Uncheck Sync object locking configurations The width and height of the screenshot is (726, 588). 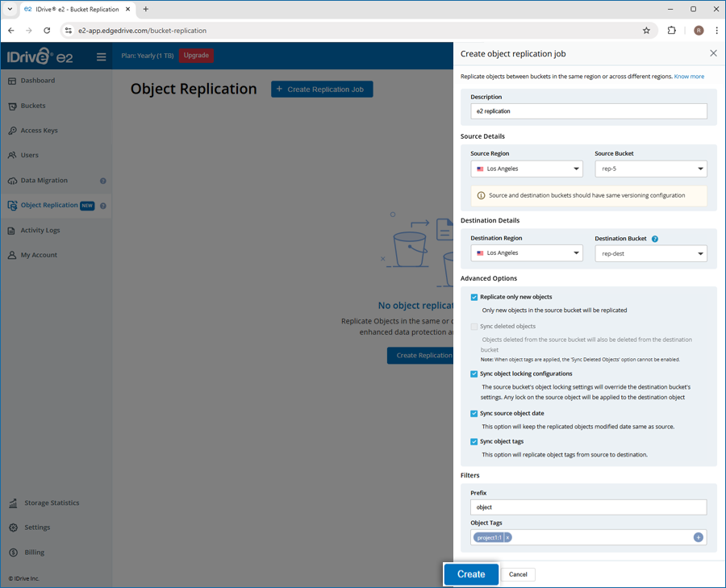[474, 374]
